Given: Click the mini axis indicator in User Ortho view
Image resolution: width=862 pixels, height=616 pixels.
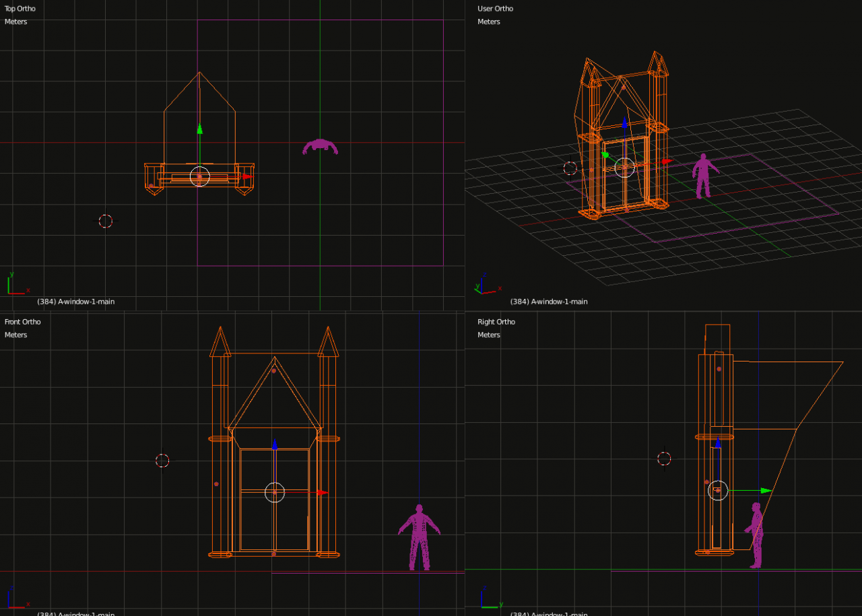Looking at the screenshot, I should [x=488, y=285].
